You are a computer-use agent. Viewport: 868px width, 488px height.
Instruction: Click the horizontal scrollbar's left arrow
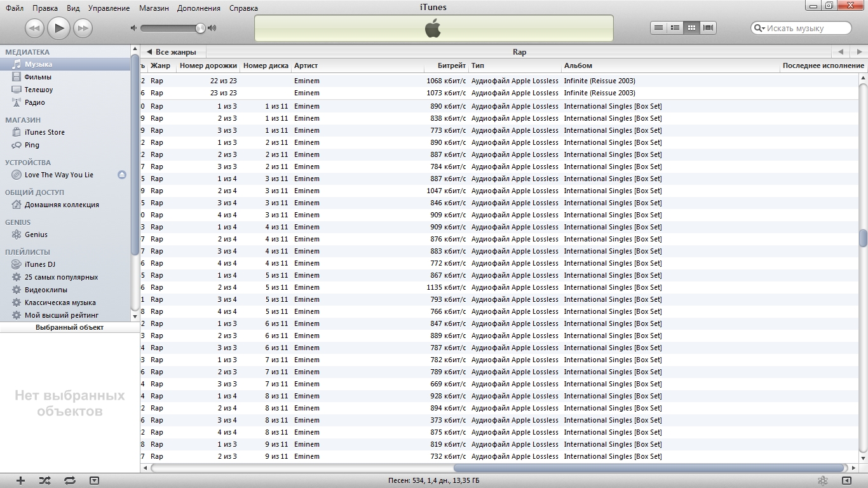click(146, 468)
